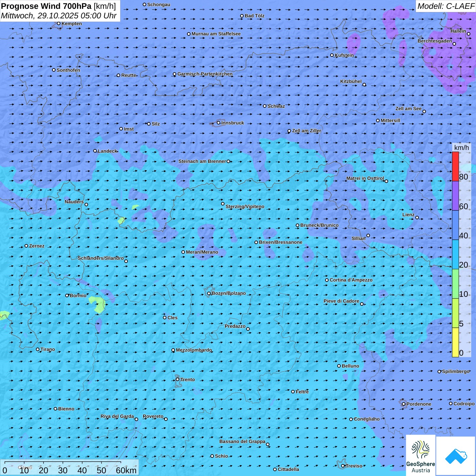Click the Schio city marker

click(x=212, y=456)
